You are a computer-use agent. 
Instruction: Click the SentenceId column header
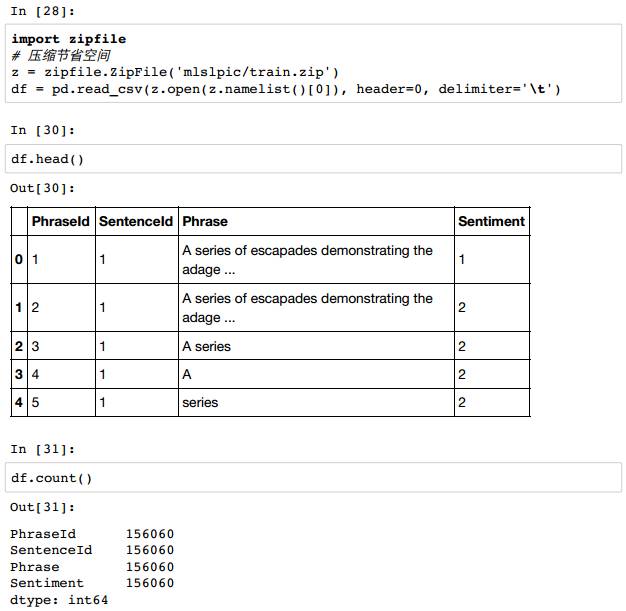pyautogui.click(x=135, y=221)
